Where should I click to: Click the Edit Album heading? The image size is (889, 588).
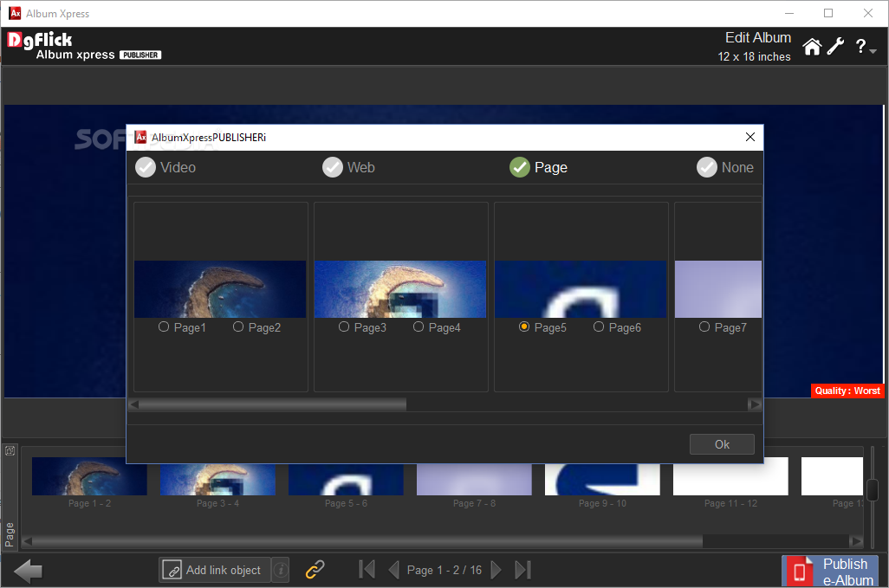[x=758, y=37]
